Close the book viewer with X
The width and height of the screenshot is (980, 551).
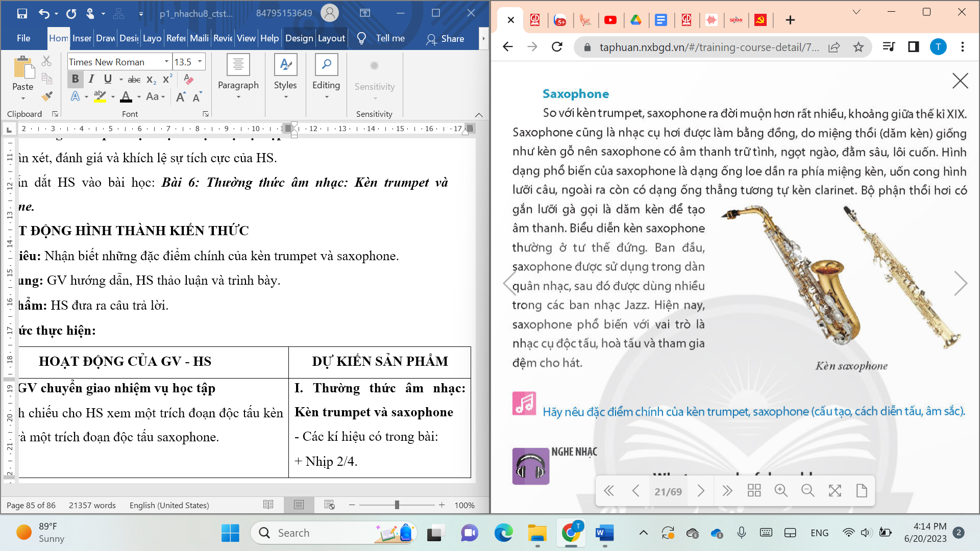[x=960, y=81]
